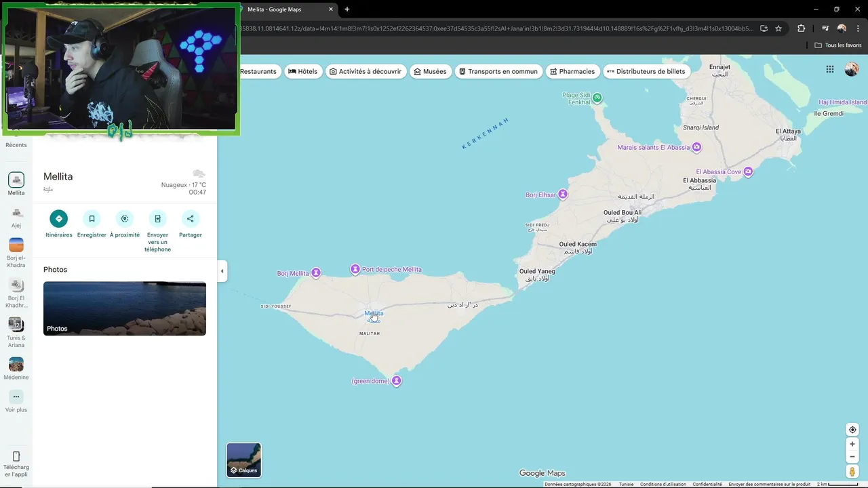Click Ouled Bou Ali town label
The image size is (868, 488).
pyautogui.click(x=623, y=212)
